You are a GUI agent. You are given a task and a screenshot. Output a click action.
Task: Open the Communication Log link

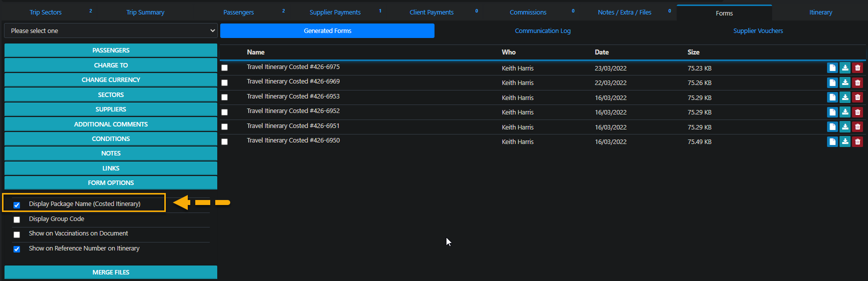[x=542, y=31]
